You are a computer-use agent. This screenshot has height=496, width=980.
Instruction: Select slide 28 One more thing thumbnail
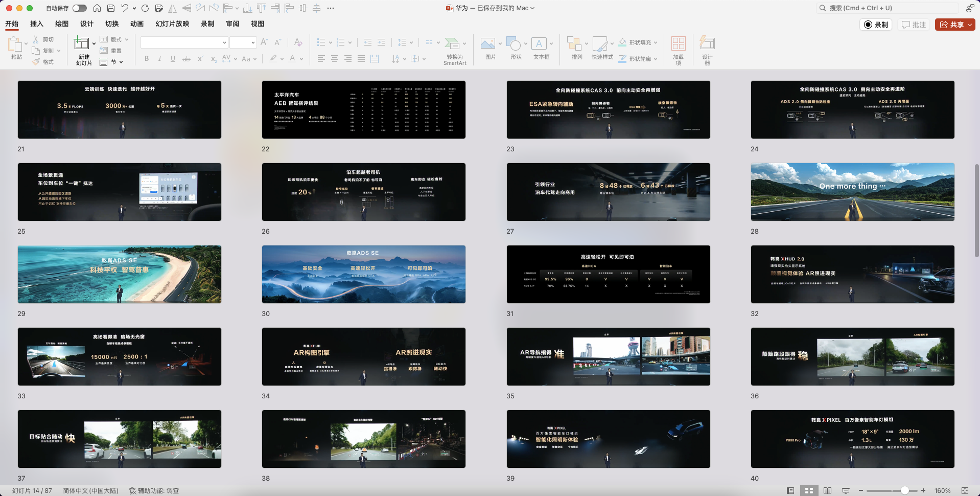pos(852,192)
